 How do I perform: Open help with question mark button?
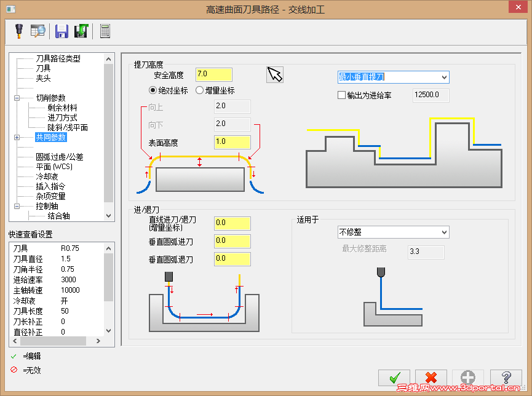click(506, 378)
